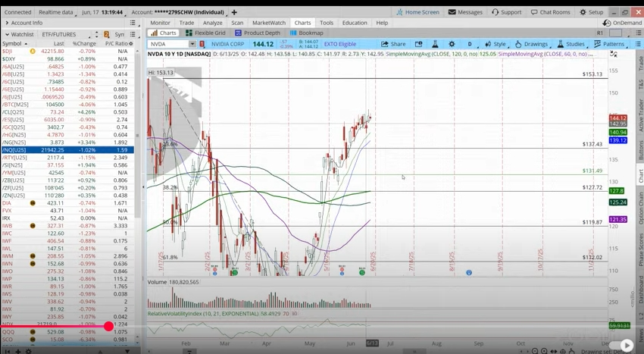Click the Watchlist panel list-menu icon
The width and height of the screenshot is (644, 354).
click(x=133, y=34)
